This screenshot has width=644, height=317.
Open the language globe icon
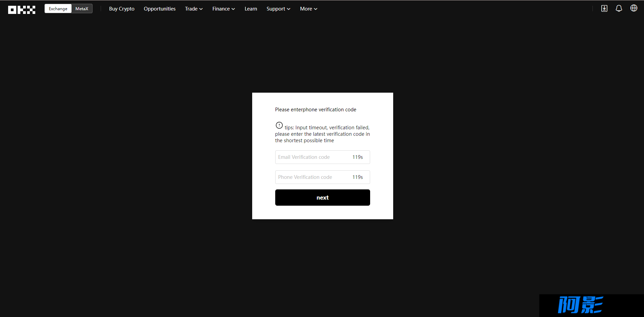tap(634, 8)
